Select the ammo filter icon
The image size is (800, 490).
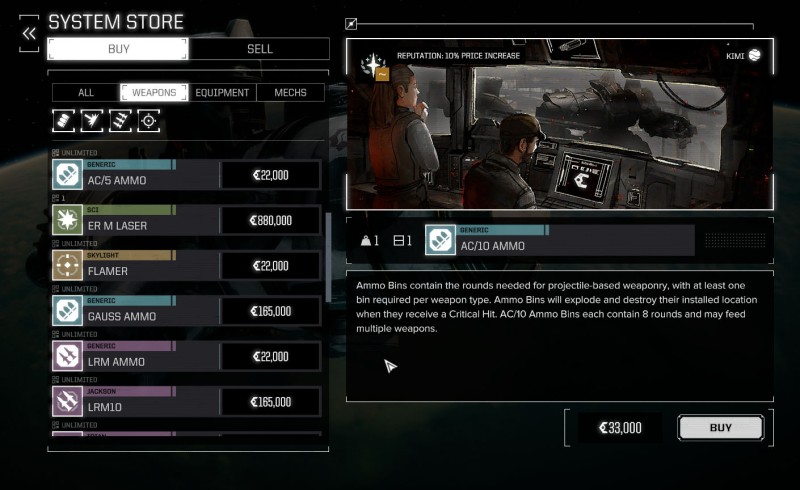(x=63, y=121)
